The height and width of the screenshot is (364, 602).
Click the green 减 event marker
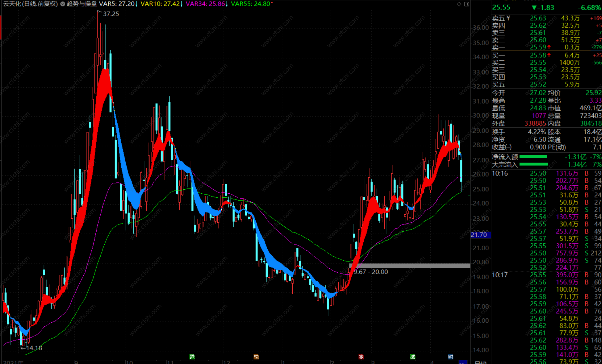tap(413, 356)
